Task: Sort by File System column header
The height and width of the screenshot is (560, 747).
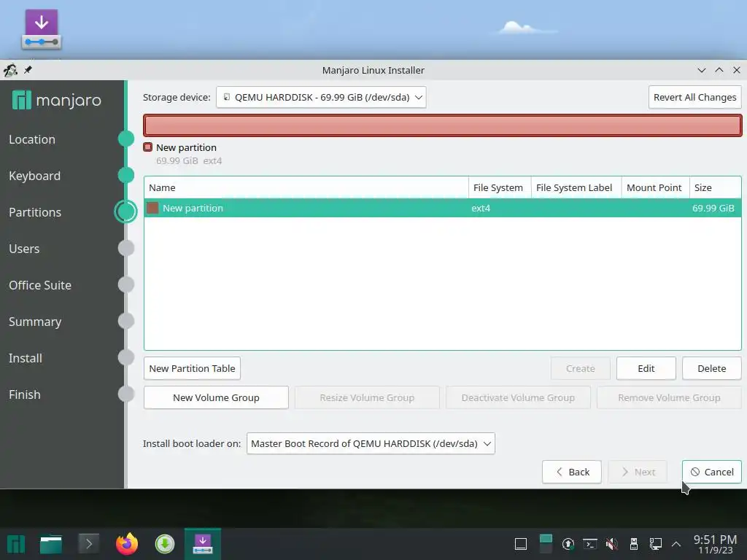Action: click(x=500, y=187)
